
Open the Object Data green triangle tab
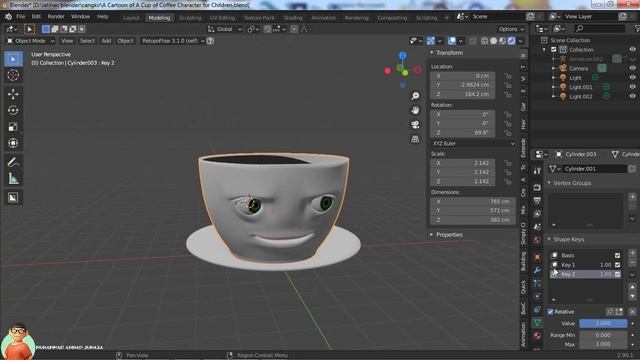coord(537,322)
